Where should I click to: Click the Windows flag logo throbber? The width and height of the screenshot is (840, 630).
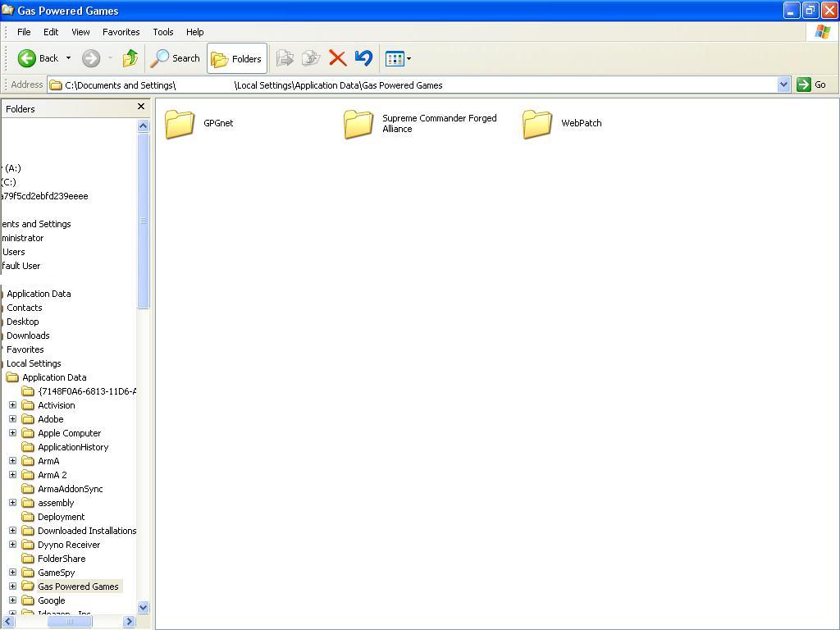(822, 32)
